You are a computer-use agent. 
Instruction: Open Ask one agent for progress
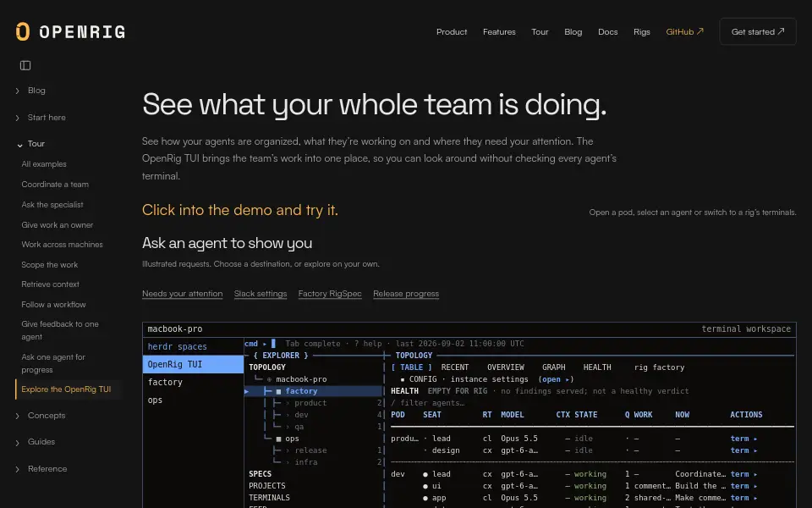tap(53, 363)
